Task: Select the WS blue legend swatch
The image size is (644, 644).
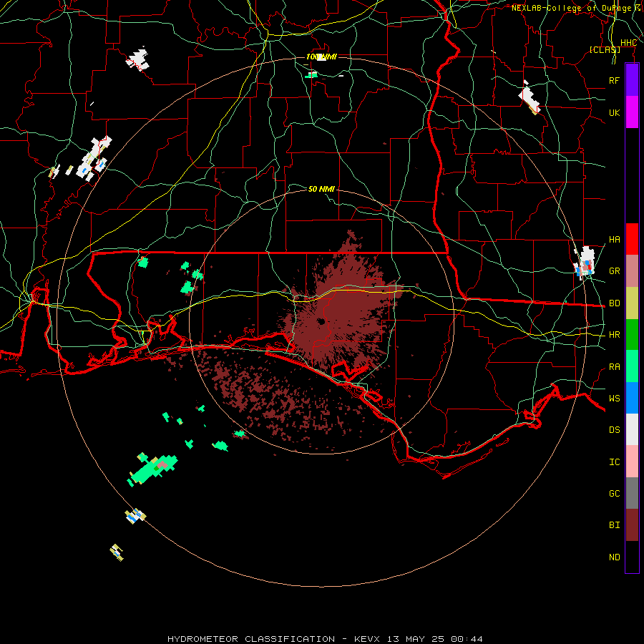Action: pyautogui.click(x=632, y=398)
